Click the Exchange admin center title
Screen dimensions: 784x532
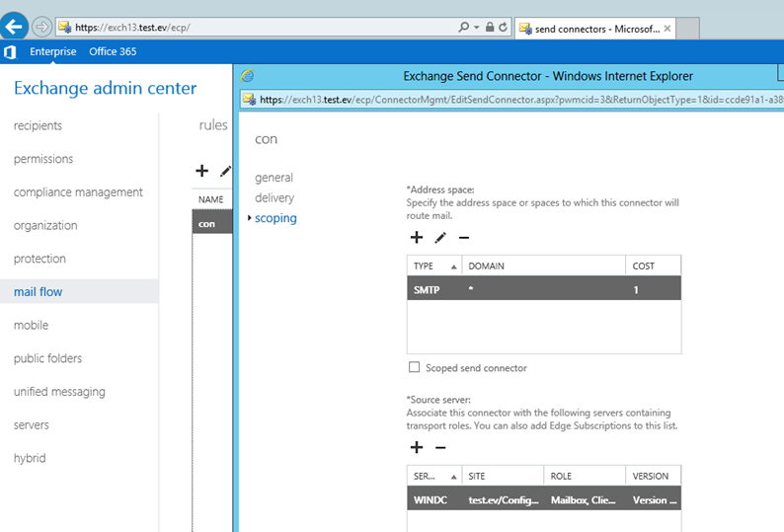105,88
